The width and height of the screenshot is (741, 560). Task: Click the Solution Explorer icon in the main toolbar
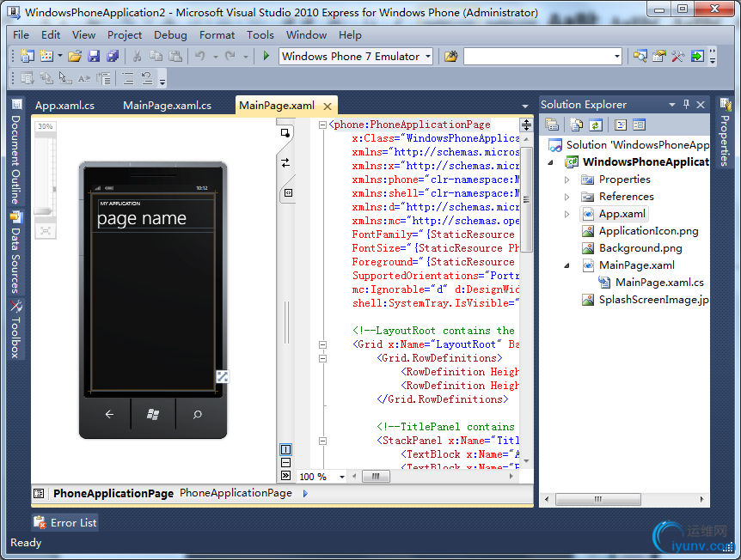(x=640, y=56)
